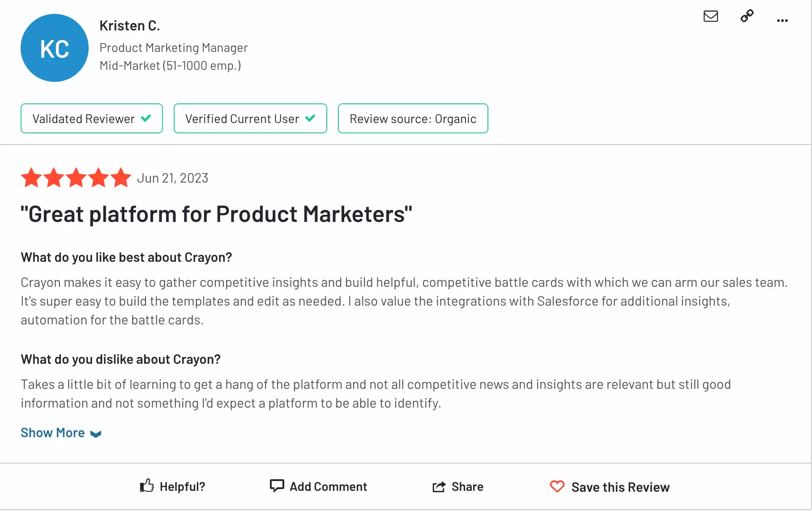Click the Verified Current User badge
The height and width of the screenshot is (511, 812).
pos(250,119)
